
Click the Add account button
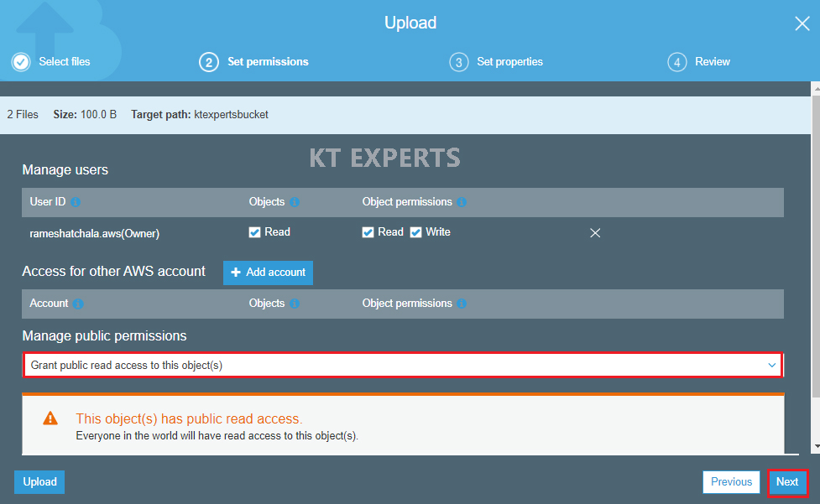tap(268, 273)
